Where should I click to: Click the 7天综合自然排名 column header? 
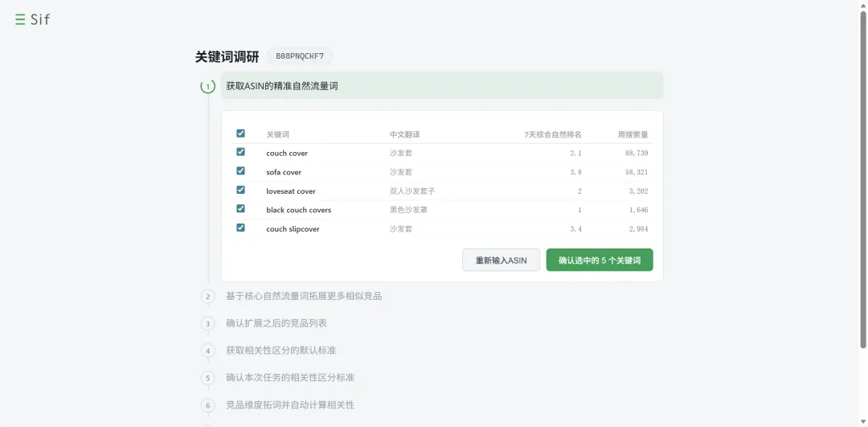[x=552, y=134]
